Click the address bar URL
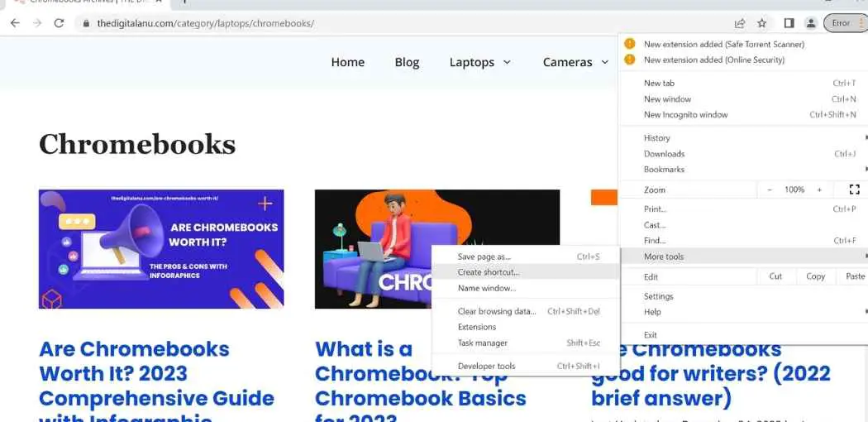Screen dimensions: 868x422 (205, 24)
